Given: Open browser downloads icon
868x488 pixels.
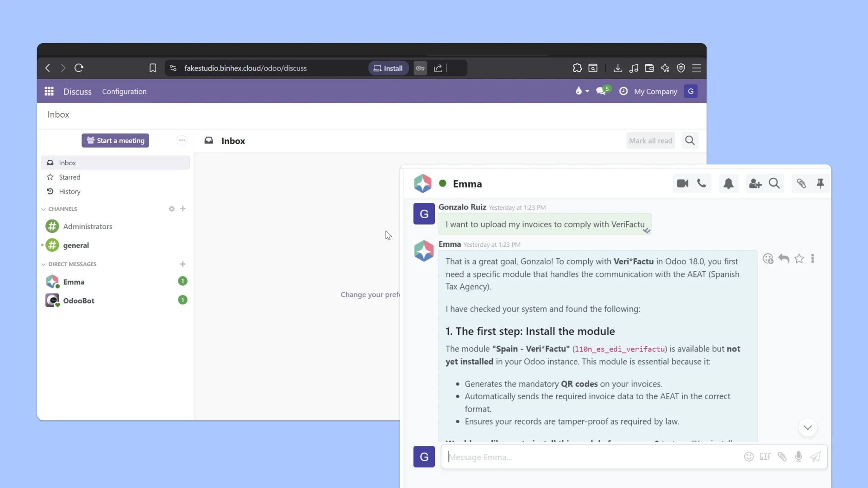Looking at the screenshot, I should [x=618, y=68].
